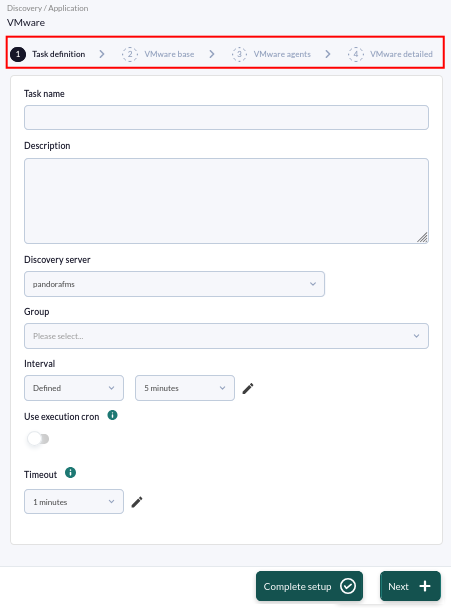
Task: Open the Defined interval type dropdown
Action: point(74,388)
